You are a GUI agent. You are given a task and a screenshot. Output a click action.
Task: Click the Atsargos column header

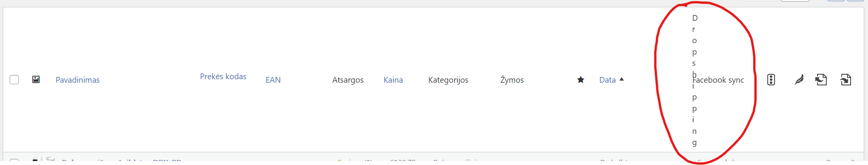coord(348,80)
